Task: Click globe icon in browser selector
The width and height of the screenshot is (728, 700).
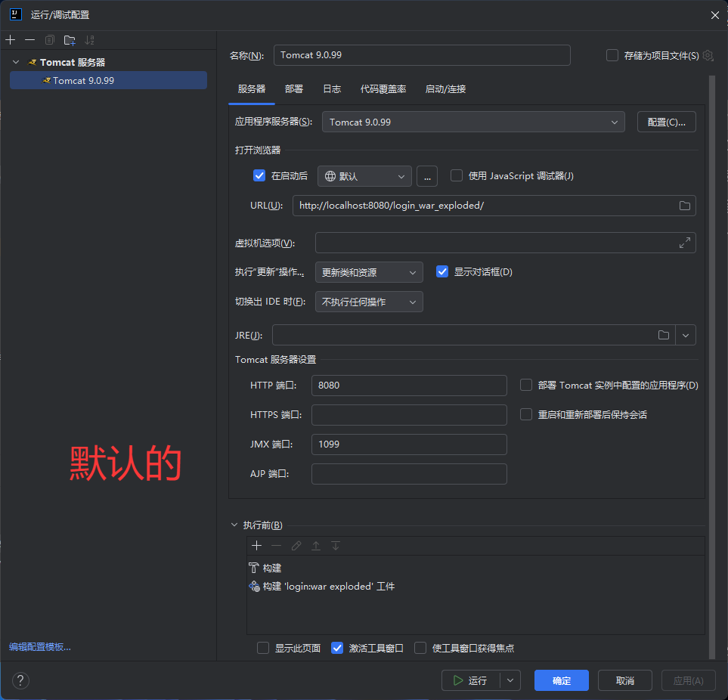Action: pos(330,176)
